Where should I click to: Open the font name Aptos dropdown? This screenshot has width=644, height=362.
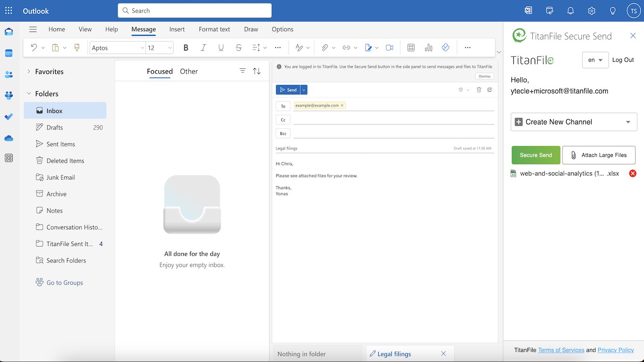coord(118,48)
